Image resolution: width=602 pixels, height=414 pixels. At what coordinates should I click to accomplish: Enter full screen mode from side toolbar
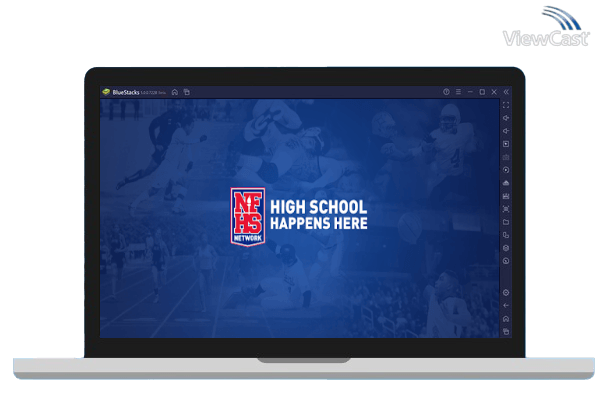pos(506,105)
